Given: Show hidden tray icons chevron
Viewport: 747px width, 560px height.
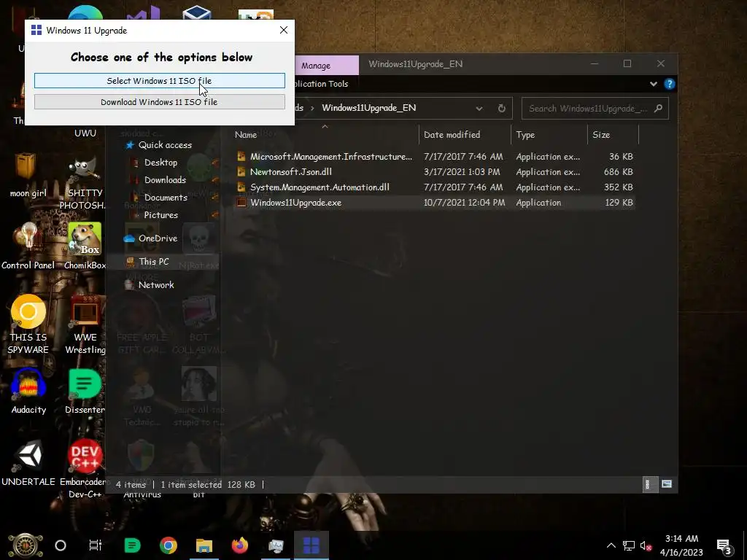Looking at the screenshot, I should tap(611, 545).
